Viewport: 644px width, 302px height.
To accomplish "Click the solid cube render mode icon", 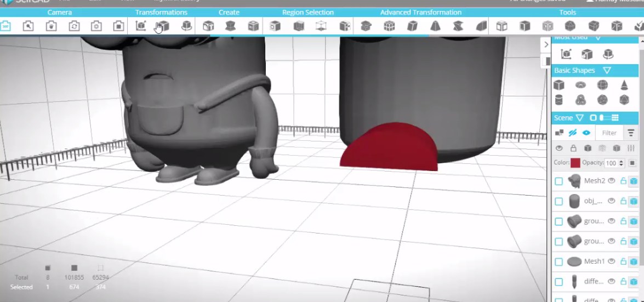I will [588, 149].
